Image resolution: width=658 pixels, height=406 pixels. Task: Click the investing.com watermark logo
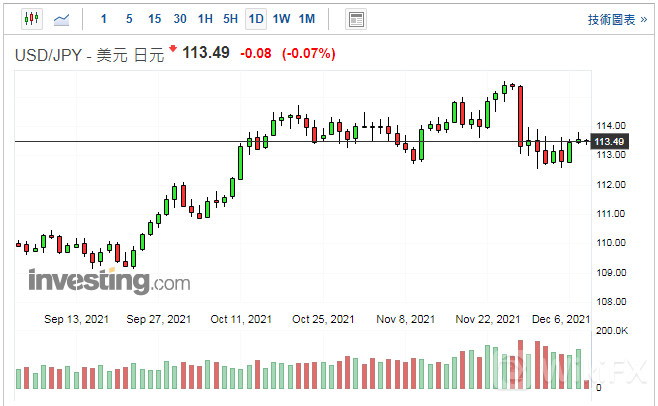pyautogui.click(x=109, y=281)
